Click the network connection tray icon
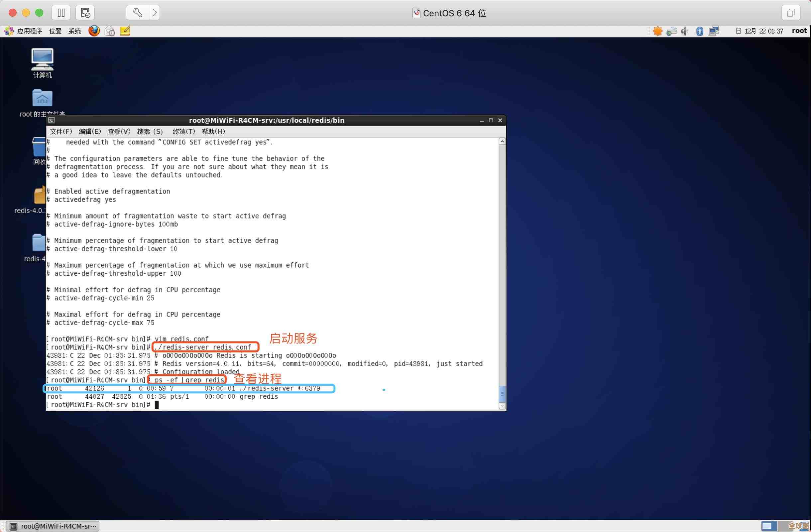 (714, 31)
